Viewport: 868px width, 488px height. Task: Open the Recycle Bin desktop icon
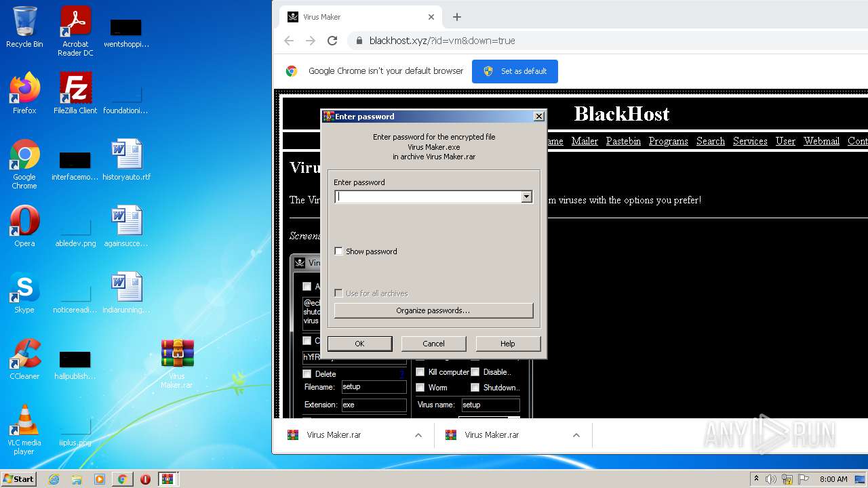[24, 27]
